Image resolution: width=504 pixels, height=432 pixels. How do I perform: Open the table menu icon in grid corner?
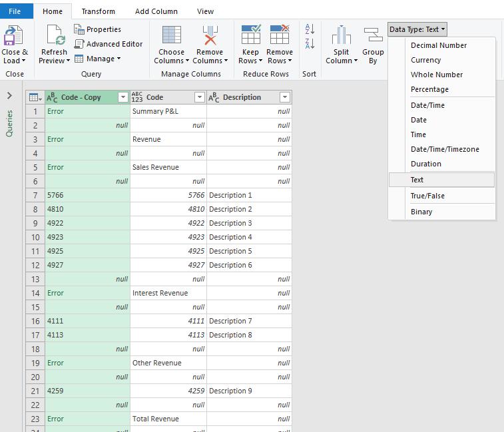click(35, 97)
